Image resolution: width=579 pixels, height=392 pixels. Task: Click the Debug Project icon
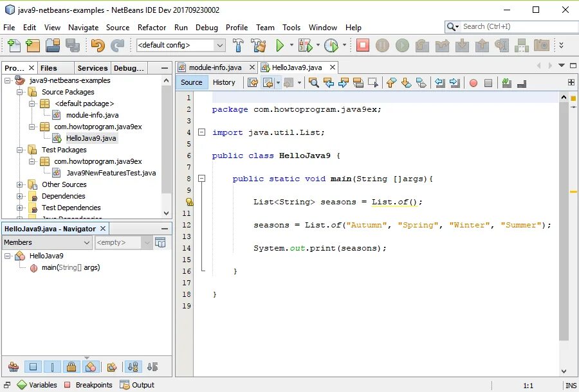coord(306,46)
